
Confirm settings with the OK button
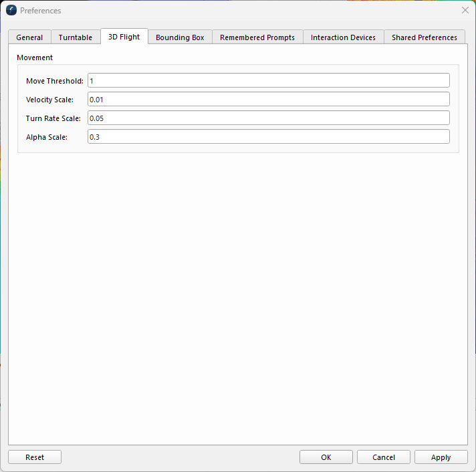click(326, 457)
